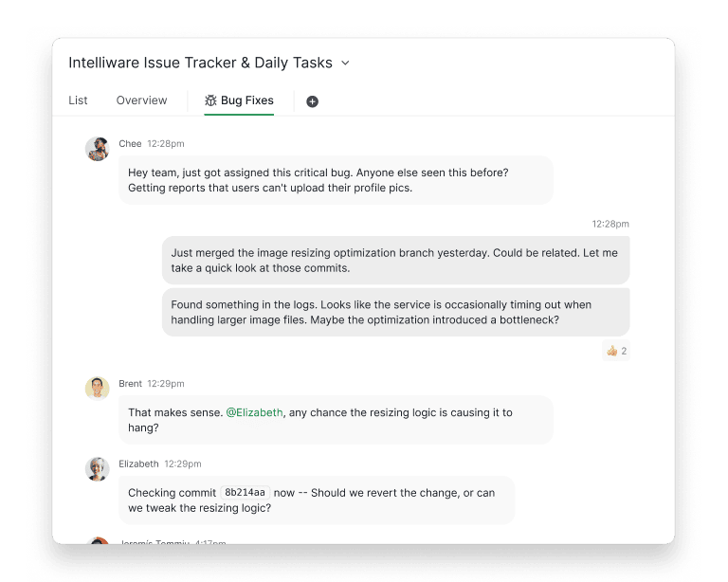Image resolution: width=728 pixels, height=582 pixels.
Task: Select the Bug Fixes tab
Action: click(246, 100)
